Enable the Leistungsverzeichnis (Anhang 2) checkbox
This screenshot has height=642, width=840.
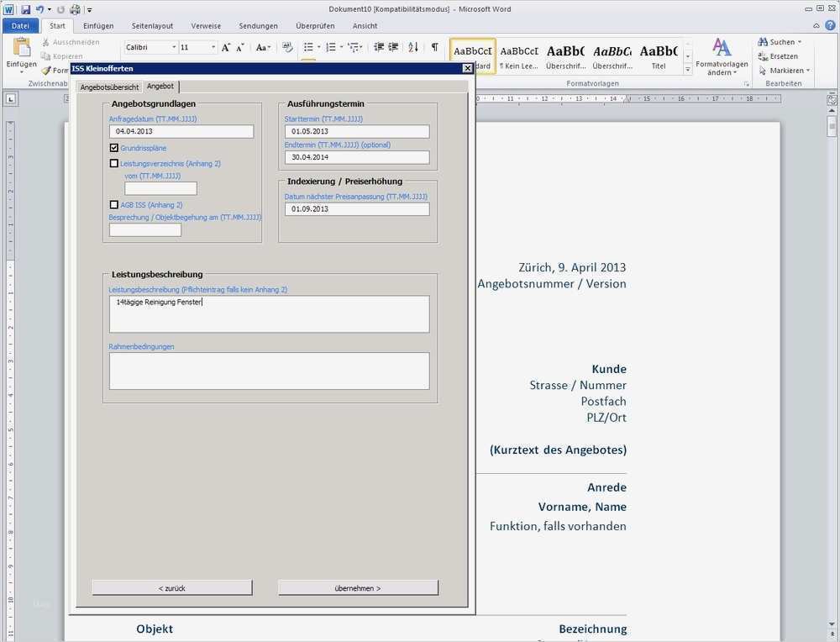(114, 164)
